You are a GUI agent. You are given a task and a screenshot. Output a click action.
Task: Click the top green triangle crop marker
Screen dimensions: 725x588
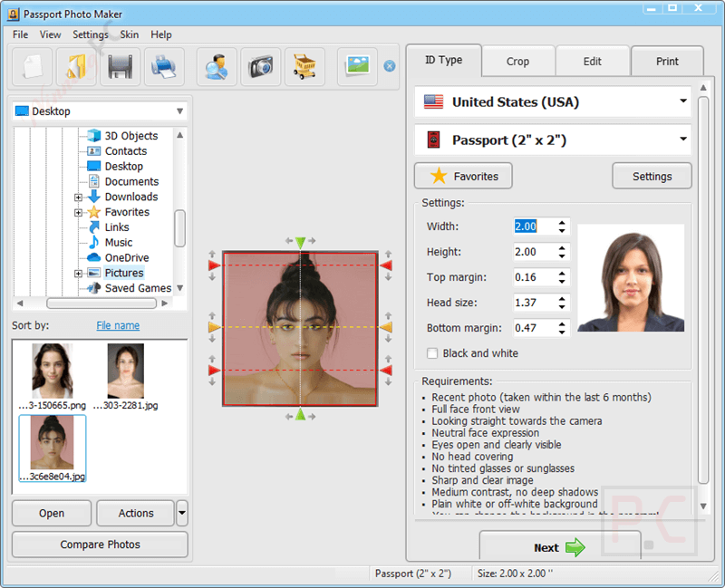[x=301, y=243]
